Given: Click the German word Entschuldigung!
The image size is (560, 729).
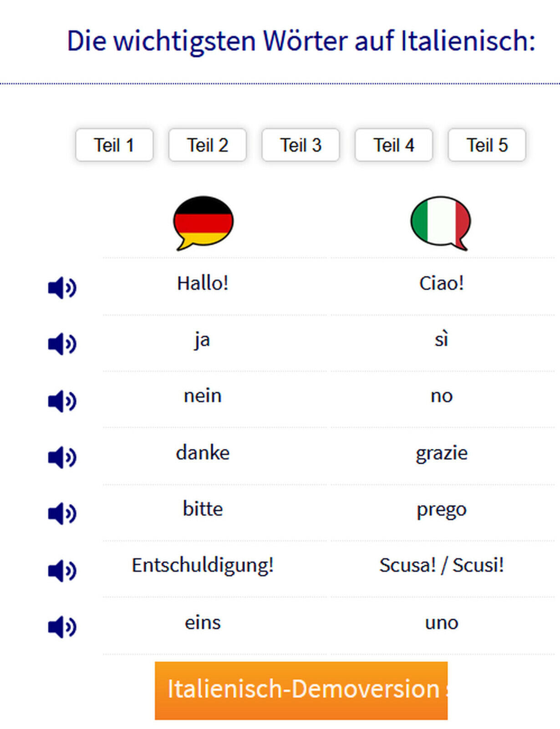Looking at the screenshot, I should click(203, 565).
